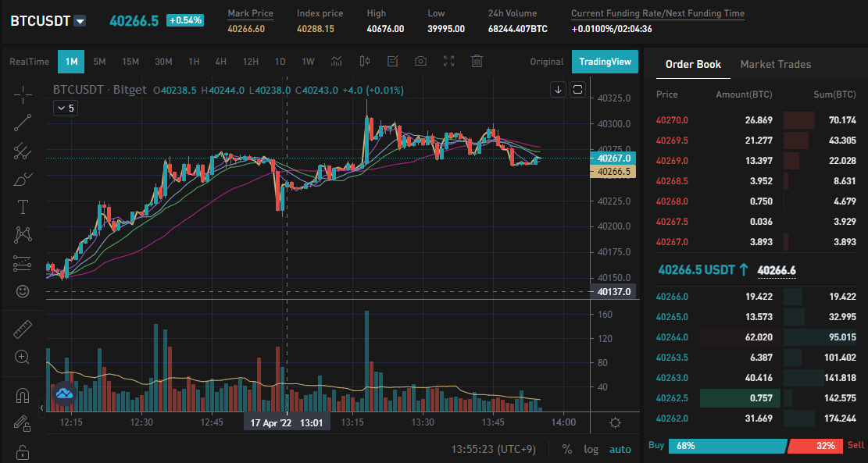Click the ask price 40269.5 row
Viewport: 868px width, 463px height.
[755, 141]
